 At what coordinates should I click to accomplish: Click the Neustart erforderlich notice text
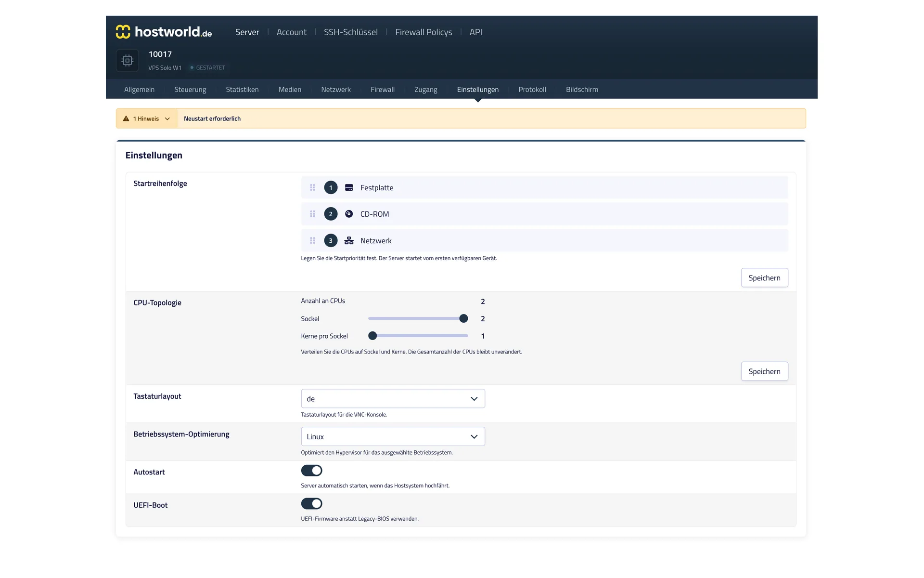click(212, 118)
